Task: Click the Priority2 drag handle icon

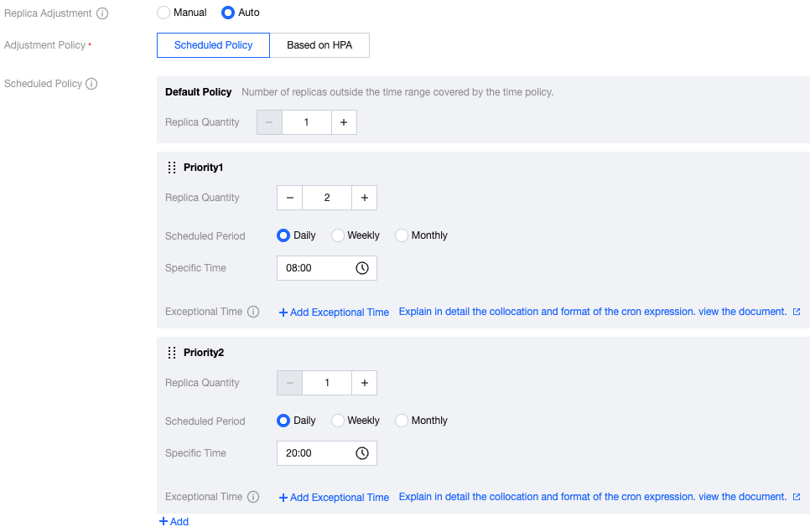Action: [x=172, y=353]
